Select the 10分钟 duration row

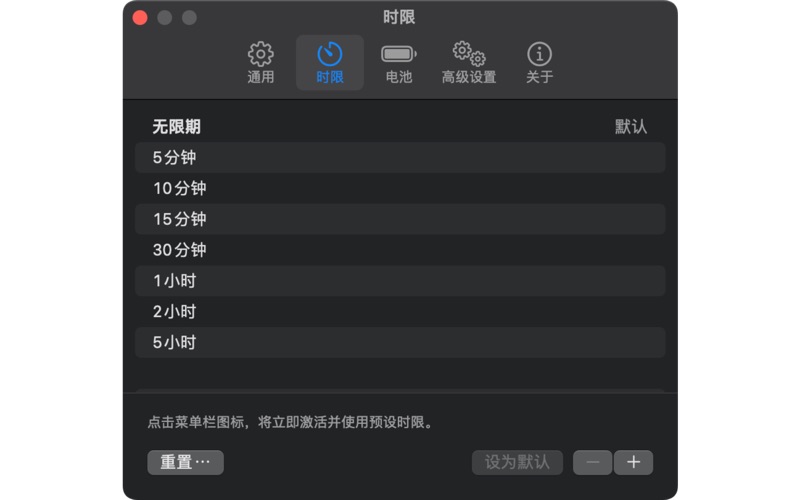pyautogui.click(x=400, y=188)
